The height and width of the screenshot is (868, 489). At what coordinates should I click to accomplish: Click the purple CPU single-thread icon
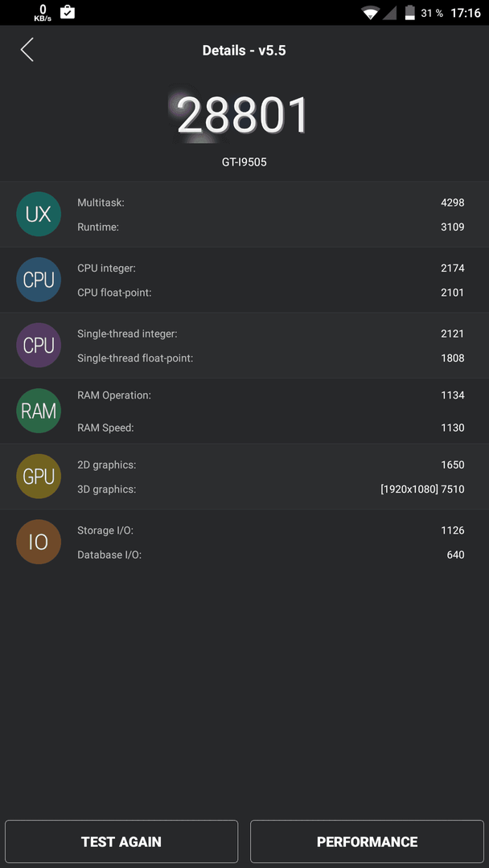click(x=39, y=345)
